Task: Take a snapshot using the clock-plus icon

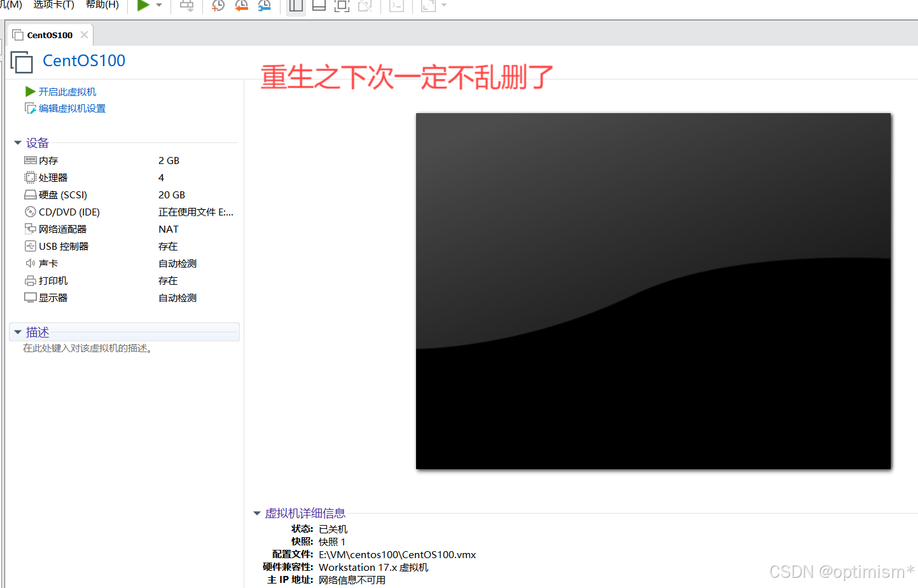Action: pos(218,6)
